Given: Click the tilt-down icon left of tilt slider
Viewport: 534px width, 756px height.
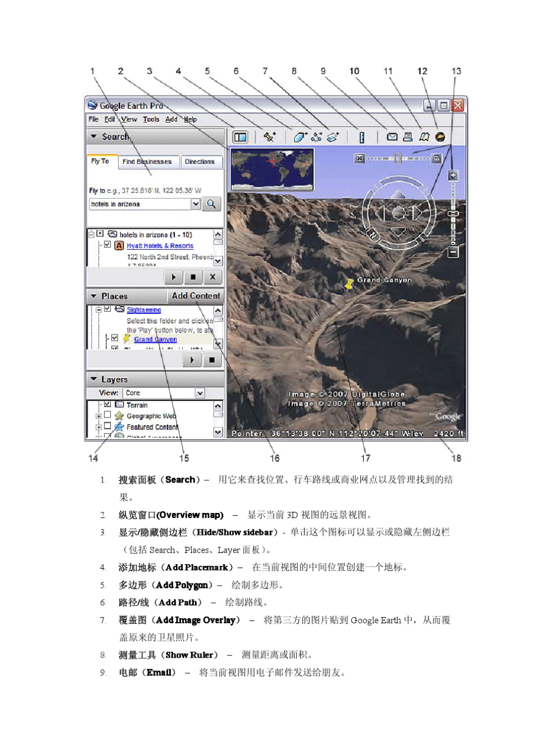Looking at the screenshot, I should tap(359, 159).
